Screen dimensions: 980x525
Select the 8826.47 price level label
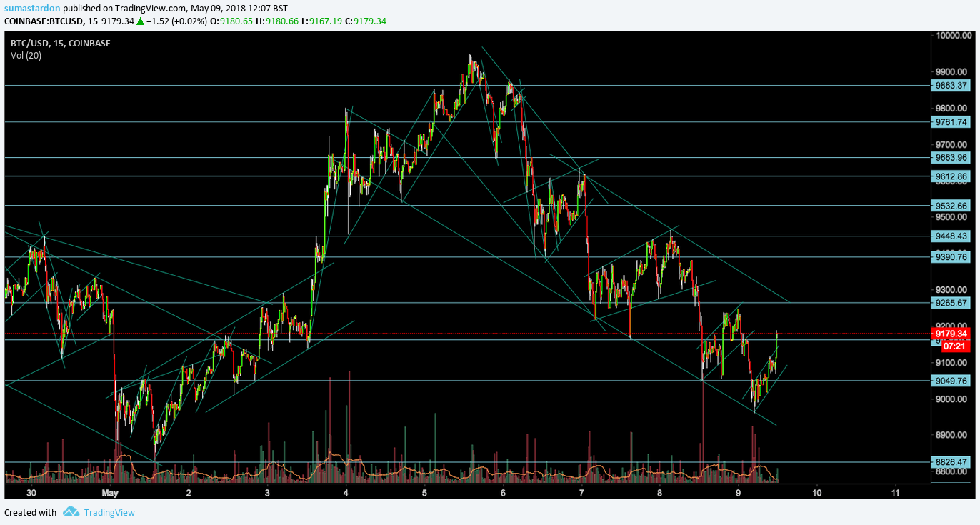point(951,462)
